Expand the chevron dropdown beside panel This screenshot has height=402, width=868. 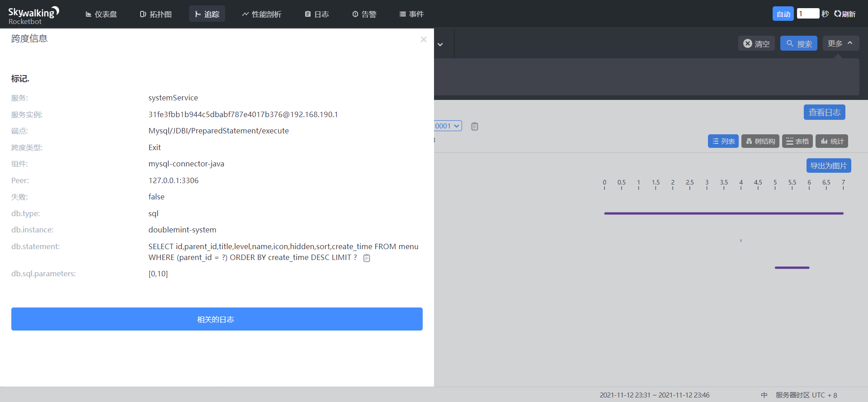[x=440, y=44]
